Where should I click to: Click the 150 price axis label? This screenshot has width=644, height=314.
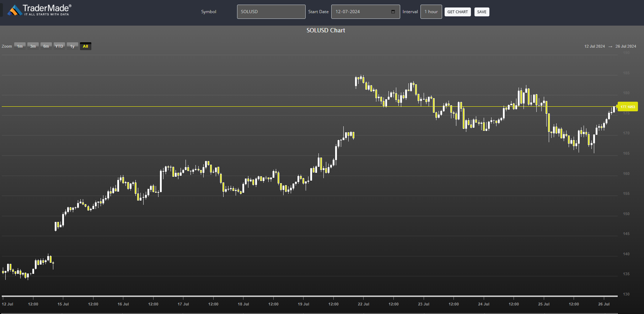626,214
